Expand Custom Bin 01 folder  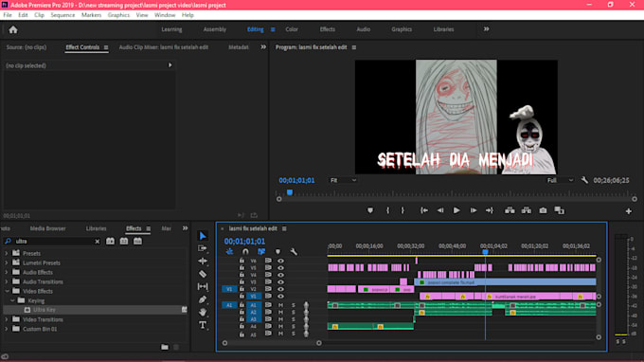[x=7, y=329]
